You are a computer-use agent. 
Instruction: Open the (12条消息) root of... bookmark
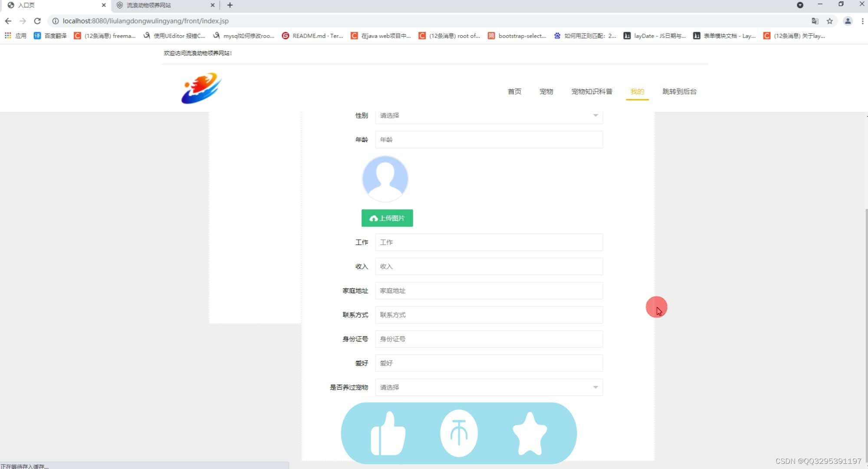click(x=450, y=36)
